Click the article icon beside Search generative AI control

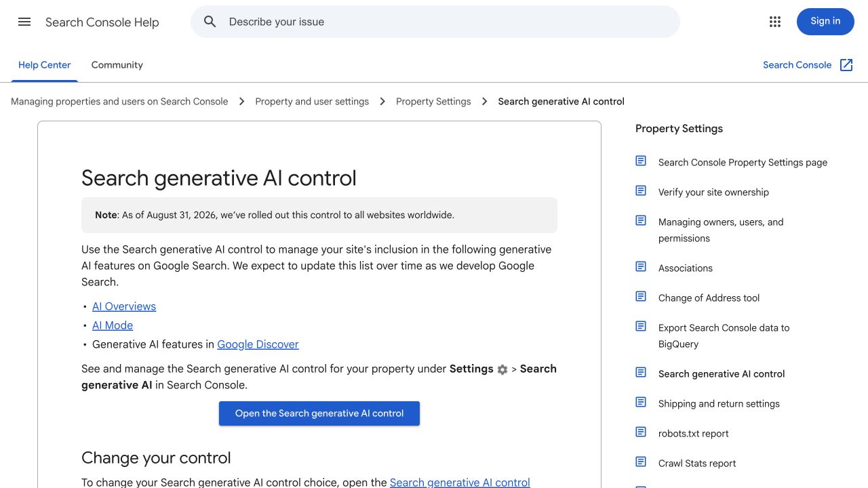(641, 372)
